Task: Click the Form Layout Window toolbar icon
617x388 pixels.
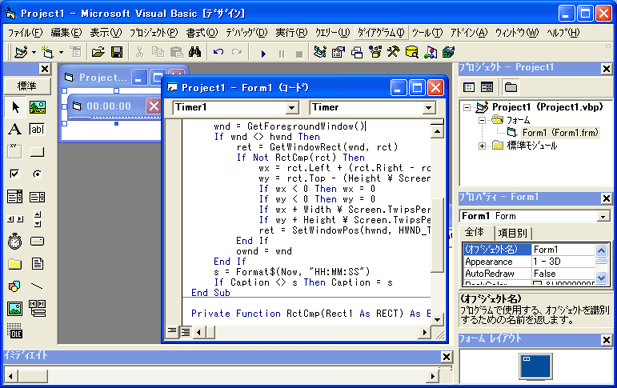Action: [357, 52]
